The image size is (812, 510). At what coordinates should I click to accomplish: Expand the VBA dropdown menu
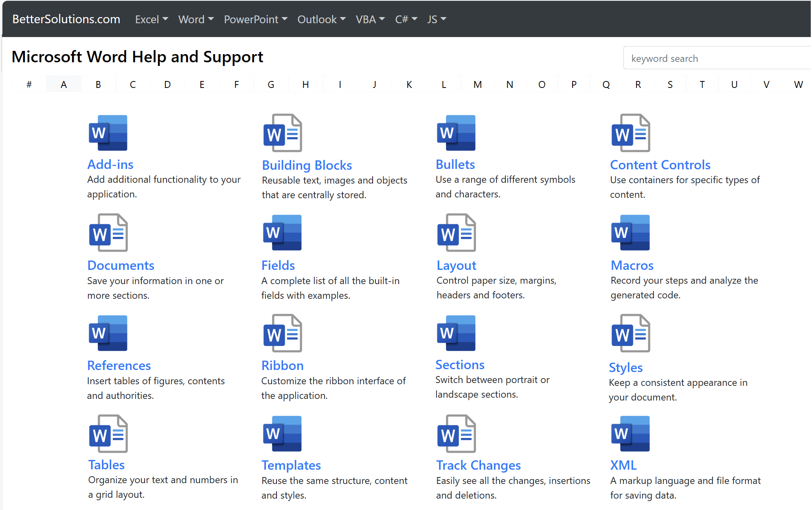click(x=370, y=20)
